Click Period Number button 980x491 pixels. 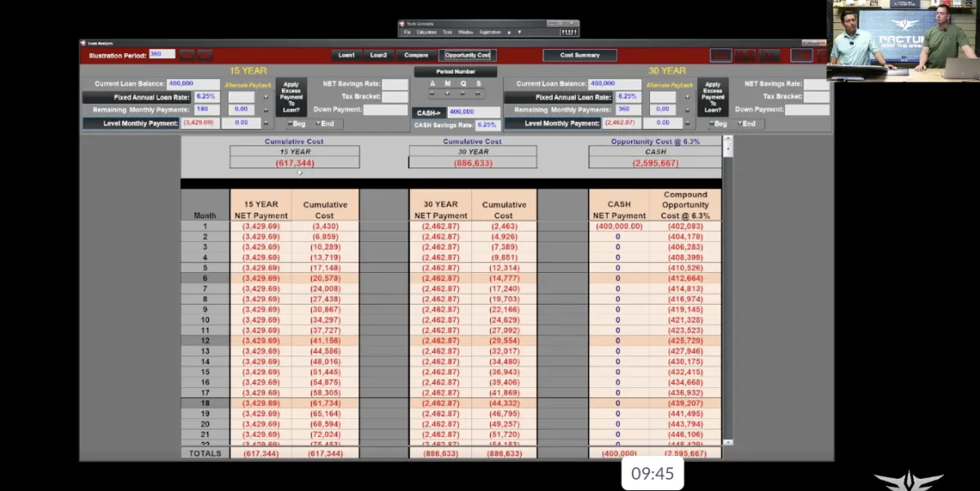[456, 72]
